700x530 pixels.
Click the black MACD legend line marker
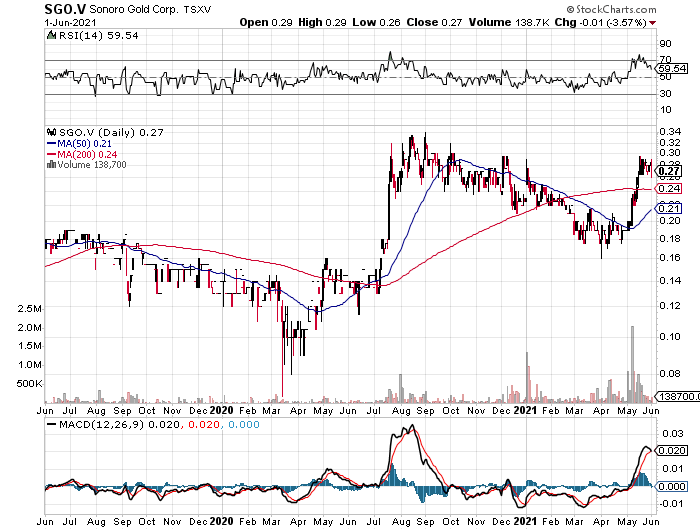pyautogui.click(x=51, y=425)
